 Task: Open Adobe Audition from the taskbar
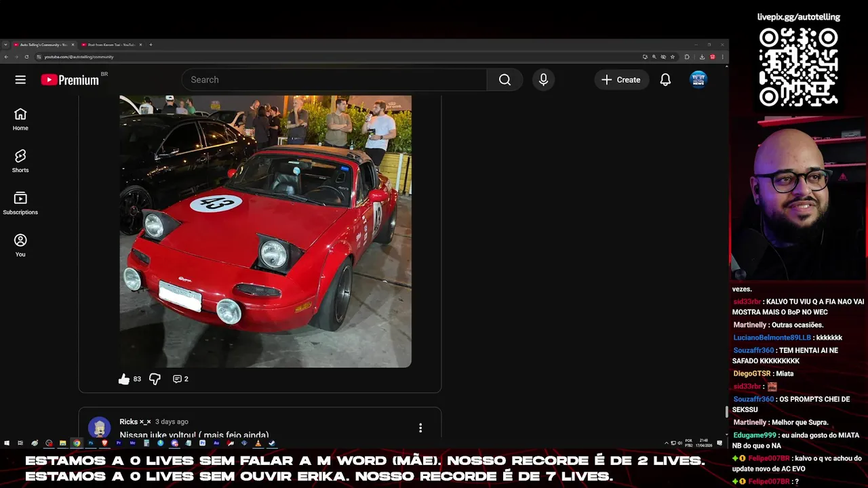click(216, 443)
